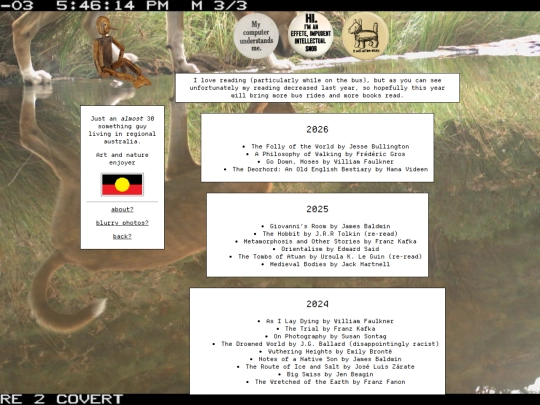The height and width of the screenshot is (405, 540).
Task: Select 'The Deorhord' bestiary entry
Action: pyautogui.click(x=330, y=169)
